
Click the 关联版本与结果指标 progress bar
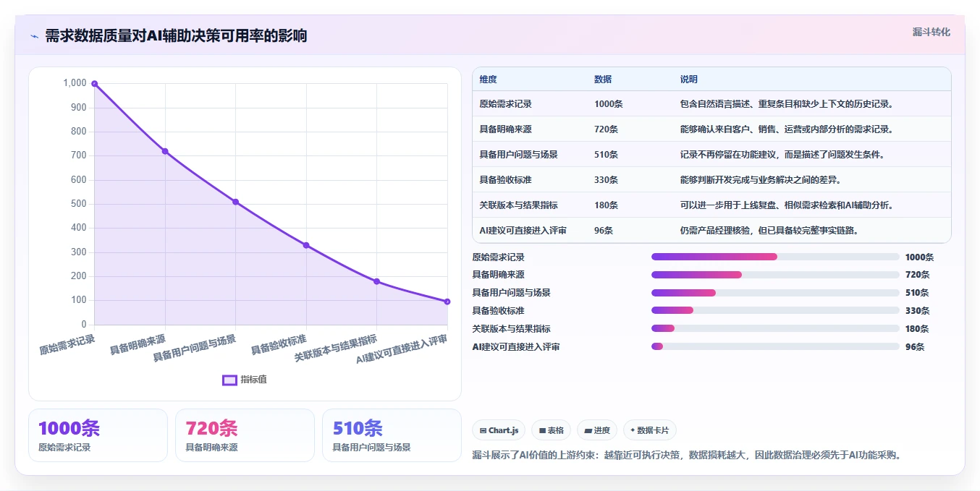(x=775, y=328)
